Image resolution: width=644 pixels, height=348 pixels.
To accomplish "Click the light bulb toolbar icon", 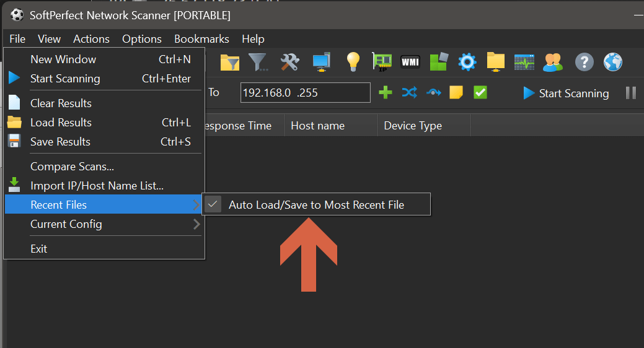I will (x=353, y=62).
